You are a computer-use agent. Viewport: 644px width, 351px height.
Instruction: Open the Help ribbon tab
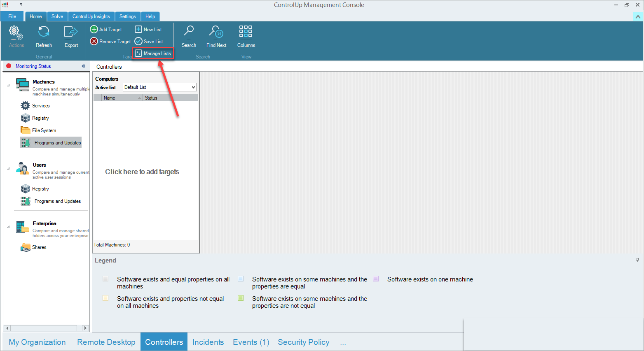[x=150, y=16]
